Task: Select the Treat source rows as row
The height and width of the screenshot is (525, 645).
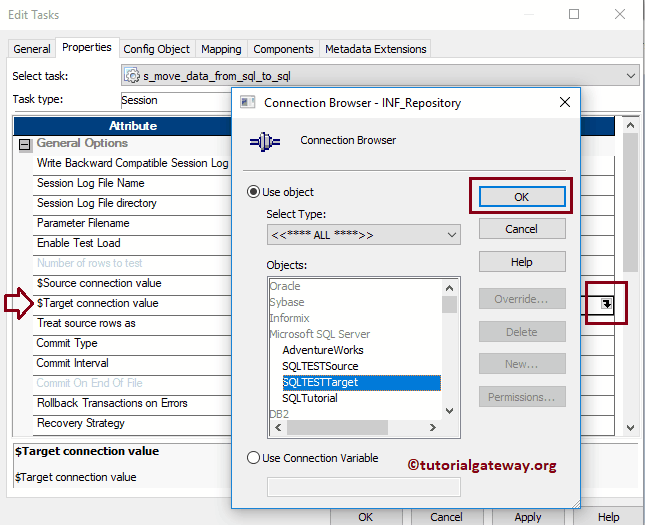Action: 132,323
